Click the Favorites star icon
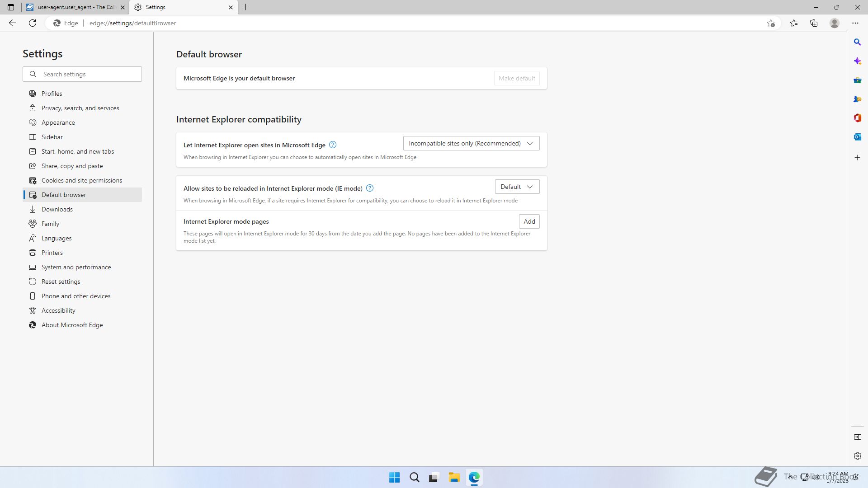 tap(793, 23)
